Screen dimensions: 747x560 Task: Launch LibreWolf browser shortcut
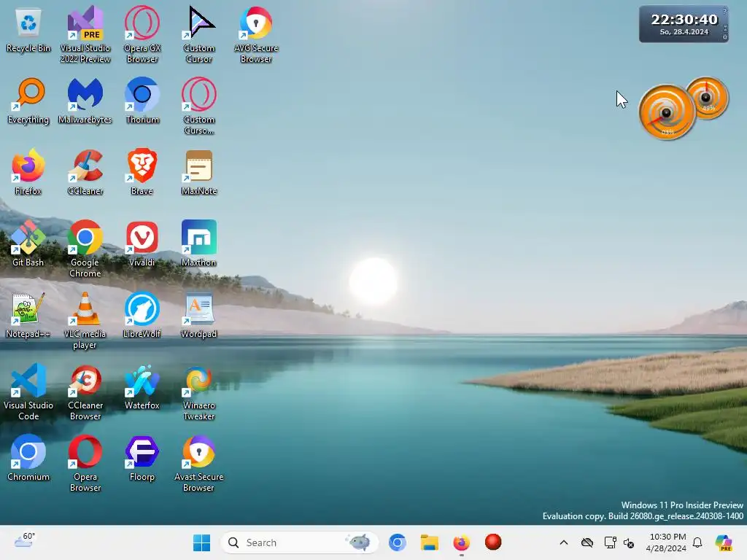point(142,315)
